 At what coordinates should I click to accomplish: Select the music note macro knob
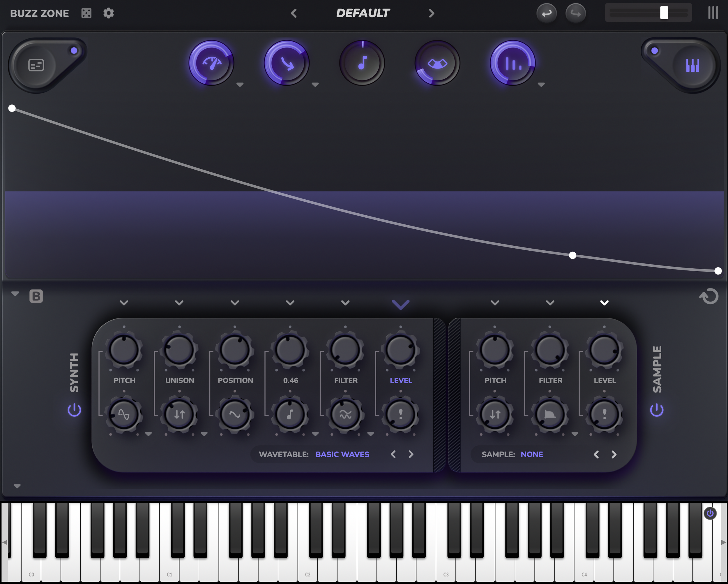362,63
